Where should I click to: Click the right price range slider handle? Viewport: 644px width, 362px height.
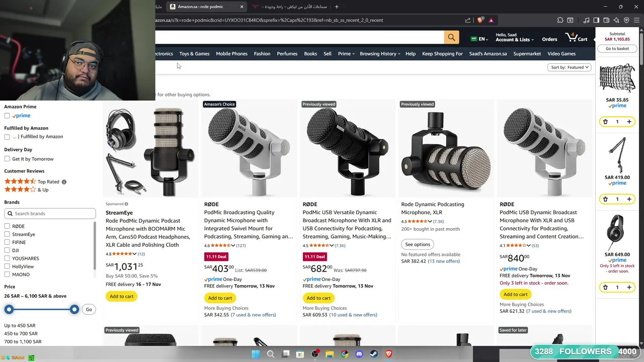pos(74,309)
